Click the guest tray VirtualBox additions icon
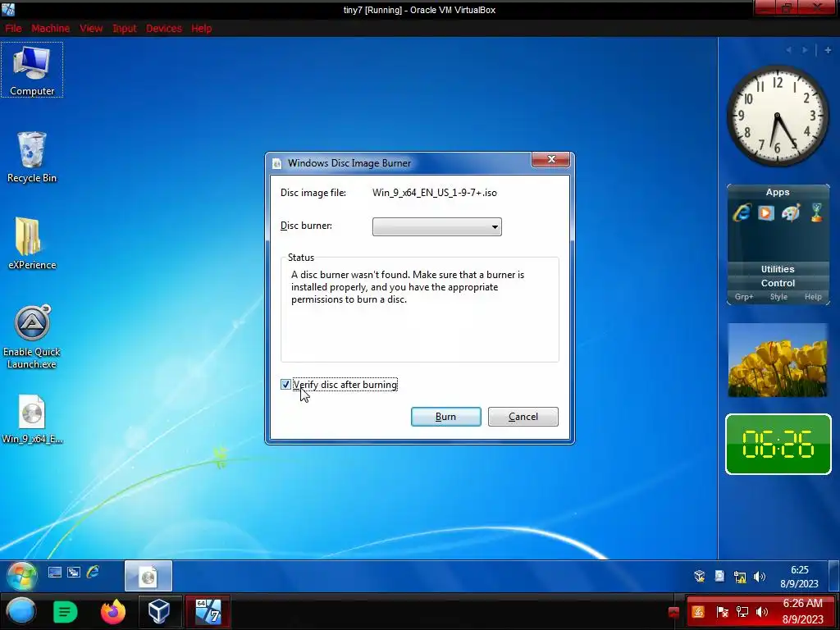This screenshot has width=840, height=630. coord(700,577)
